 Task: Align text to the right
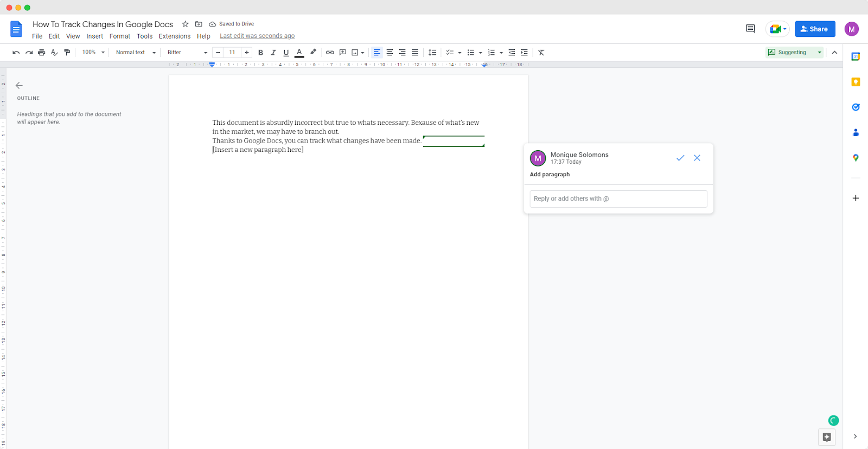pos(402,53)
